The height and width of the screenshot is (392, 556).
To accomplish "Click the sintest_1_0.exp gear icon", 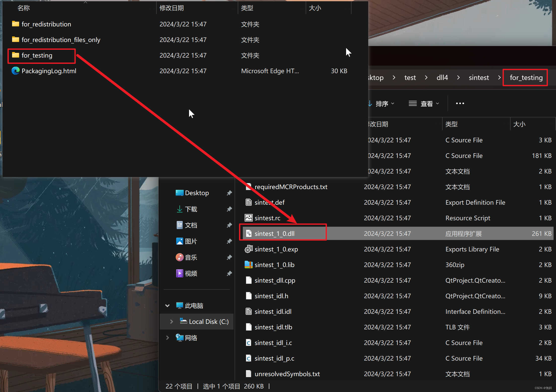I will point(248,249).
